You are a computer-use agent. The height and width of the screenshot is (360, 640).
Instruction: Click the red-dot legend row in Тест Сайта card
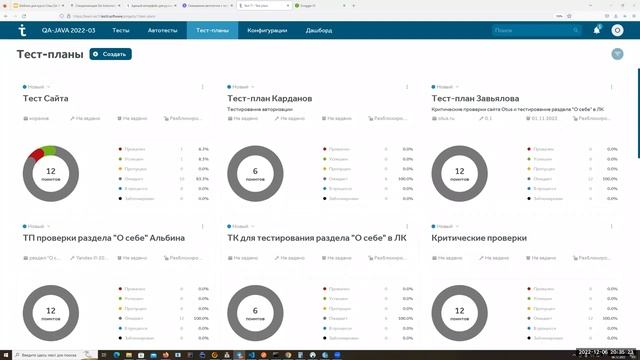pos(164,149)
